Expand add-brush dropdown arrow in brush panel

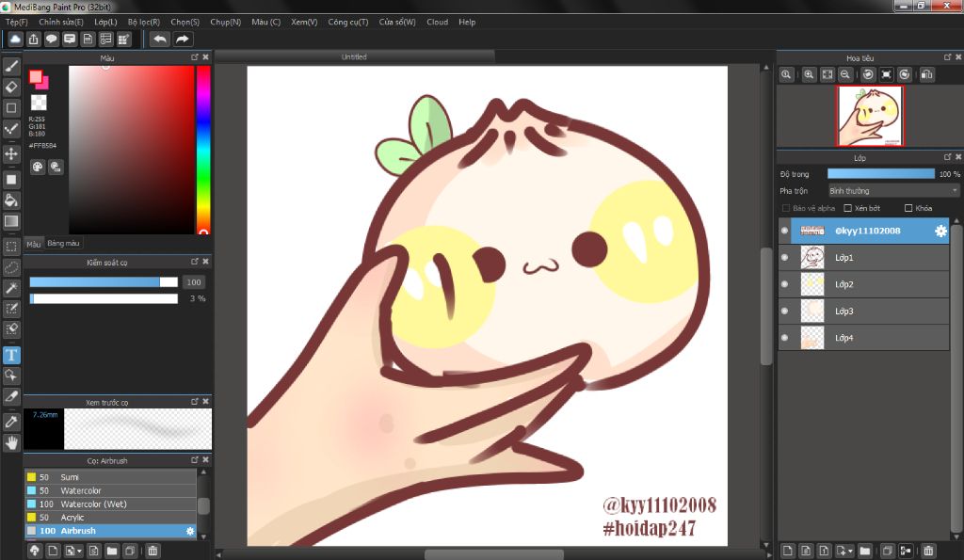79,551
